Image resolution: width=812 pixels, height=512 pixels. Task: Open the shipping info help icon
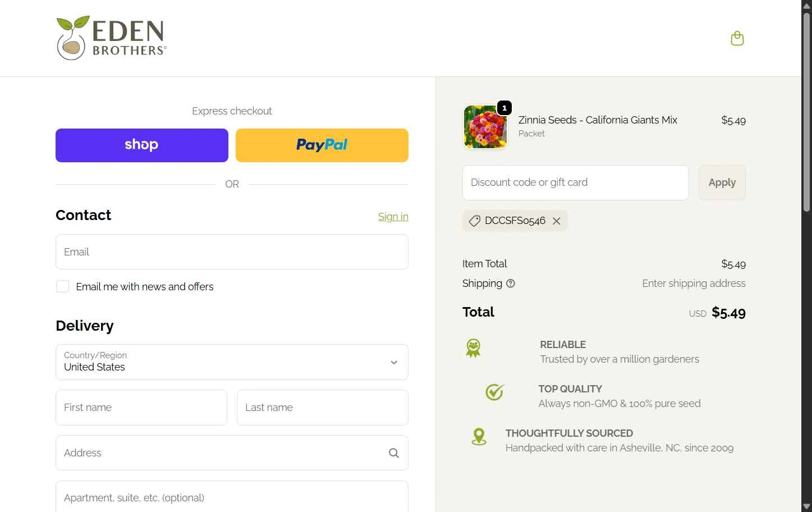[x=510, y=284]
